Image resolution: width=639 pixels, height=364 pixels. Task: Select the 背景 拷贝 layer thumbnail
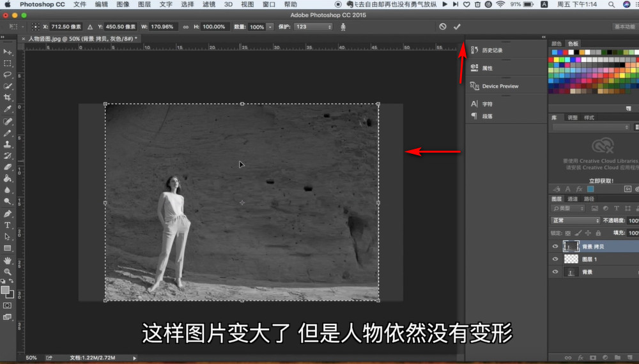(x=571, y=246)
